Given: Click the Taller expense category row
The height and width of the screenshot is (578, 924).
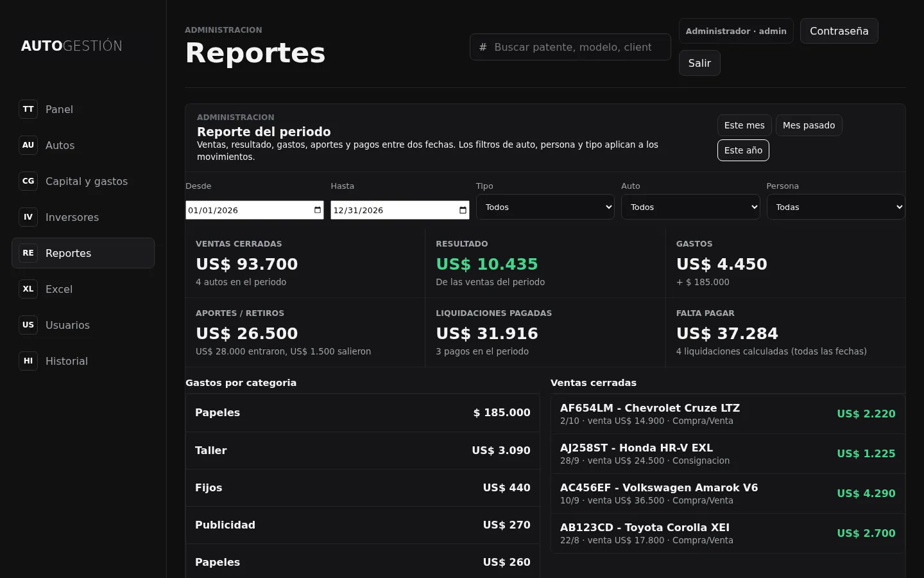Looking at the screenshot, I should click(363, 450).
